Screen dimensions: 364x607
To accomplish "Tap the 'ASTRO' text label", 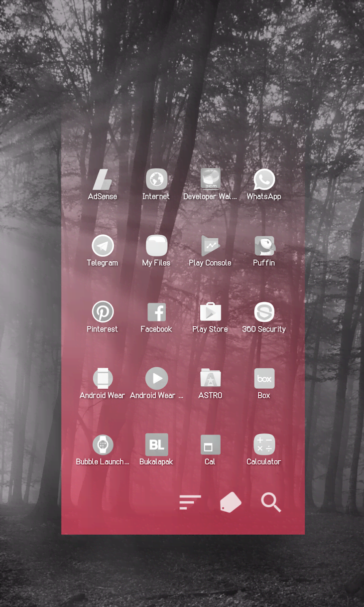I will [210, 395].
